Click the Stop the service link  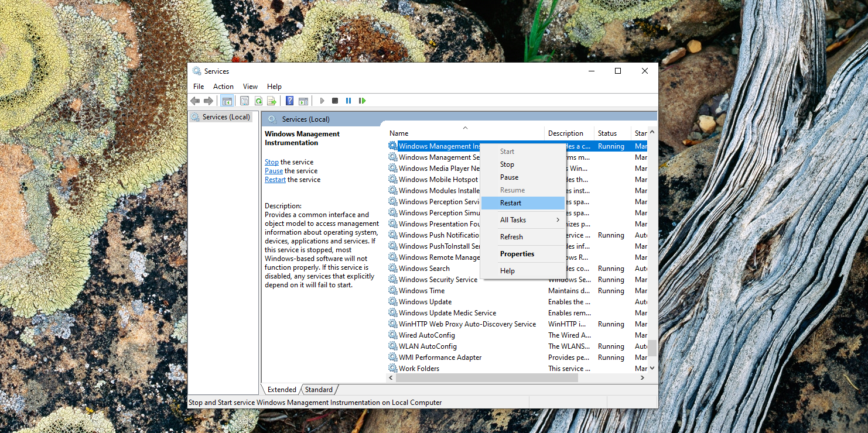272,162
